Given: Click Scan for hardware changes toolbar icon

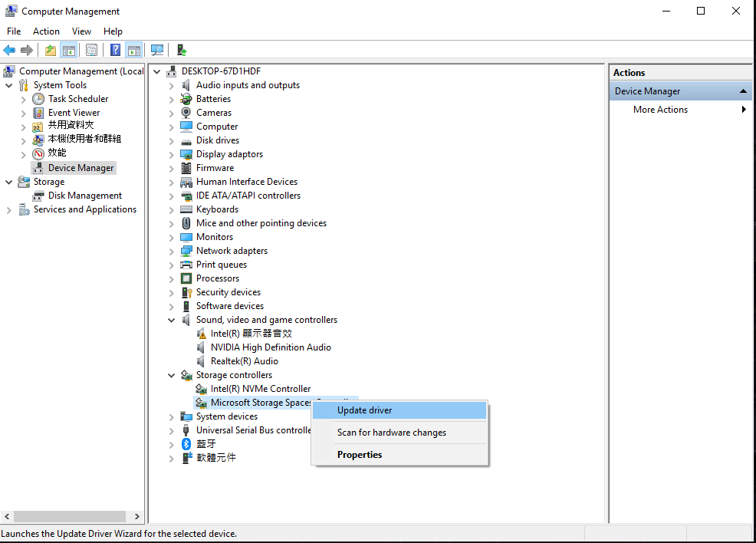Looking at the screenshot, I should pos(157,51).
